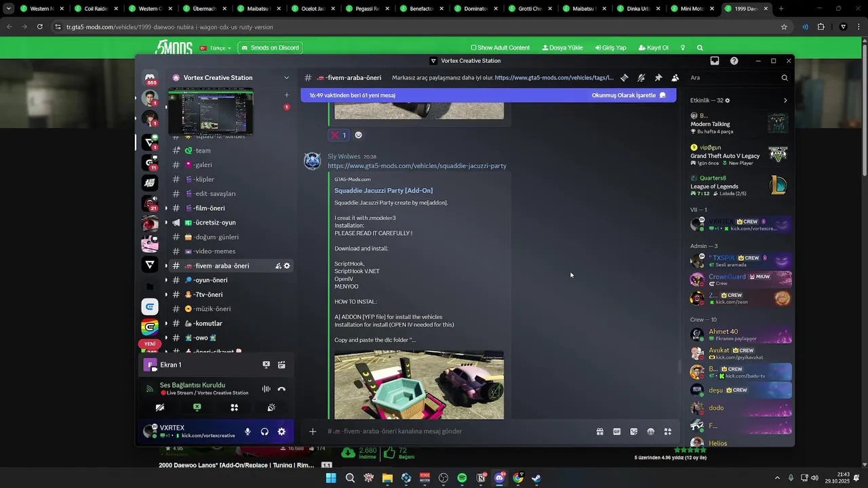The height and width of the screenshot is (488, 868).
Task: Deafen audio with headphone icon
Action: coord(264,432)
